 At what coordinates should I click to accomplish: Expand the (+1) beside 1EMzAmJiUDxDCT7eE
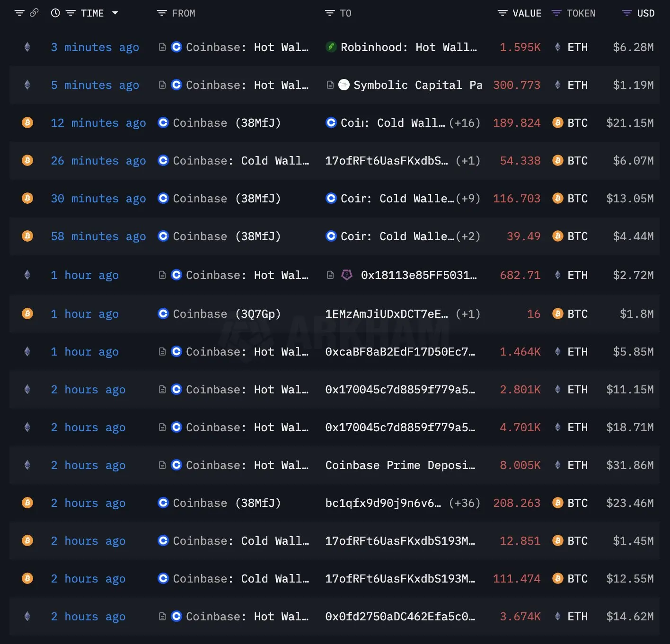468,314
